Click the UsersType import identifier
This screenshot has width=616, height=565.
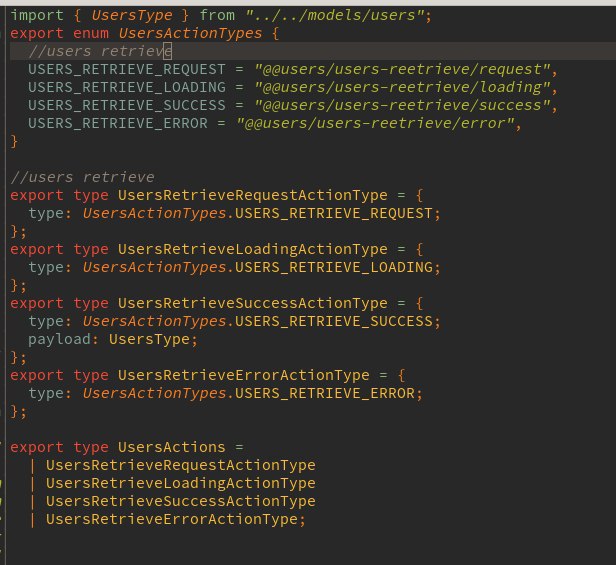click(x=132, y=16)
